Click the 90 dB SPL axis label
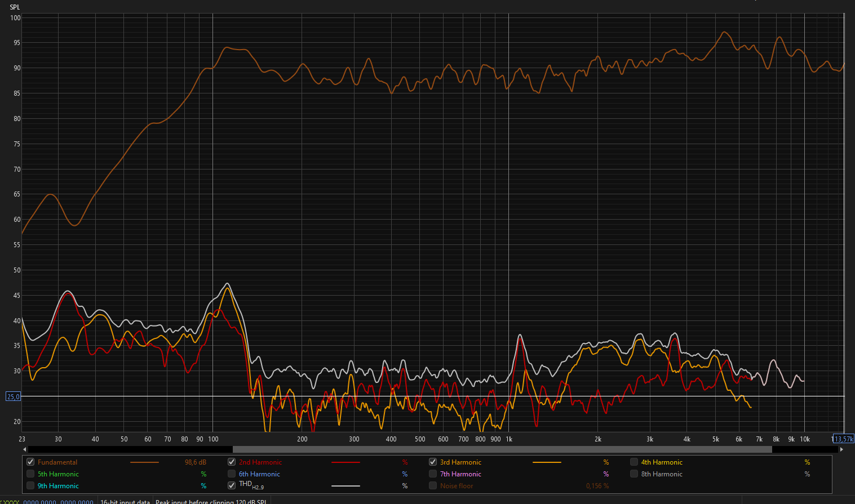This screenshot has height=504, width=855. 17,68
